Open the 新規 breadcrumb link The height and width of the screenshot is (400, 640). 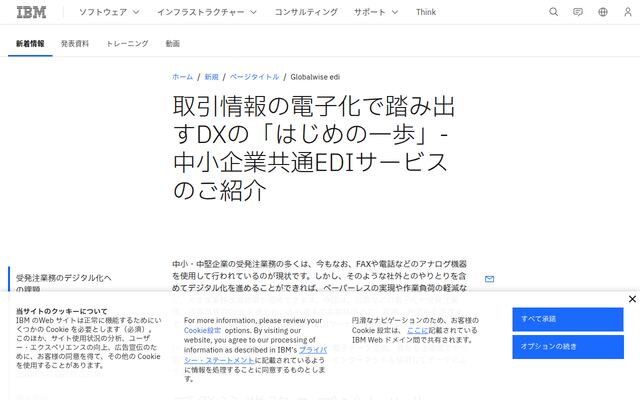[211, 77]
